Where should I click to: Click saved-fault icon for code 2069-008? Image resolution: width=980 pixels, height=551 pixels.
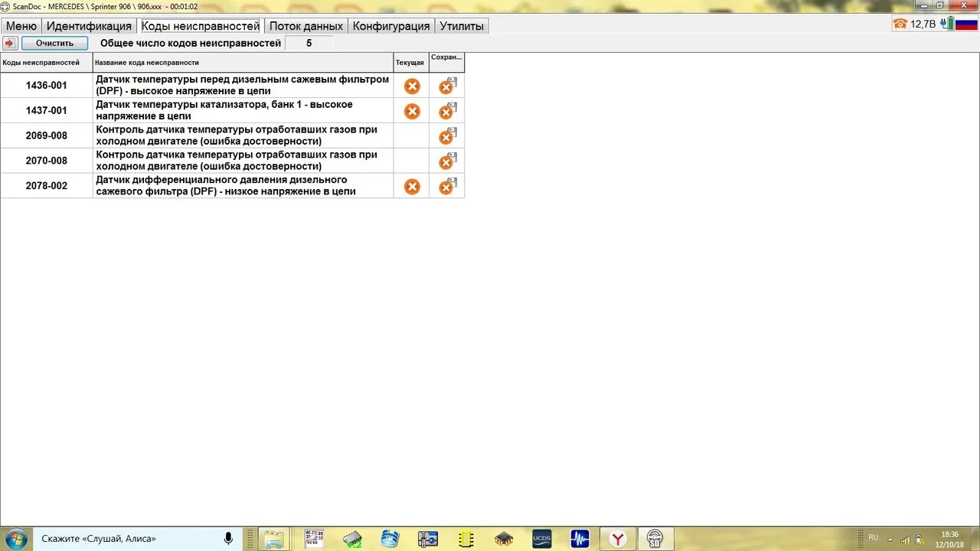coord(447,136)
